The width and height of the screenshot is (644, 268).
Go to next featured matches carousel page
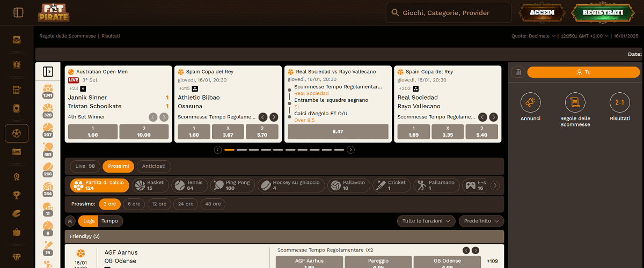(x=350, y=150)
